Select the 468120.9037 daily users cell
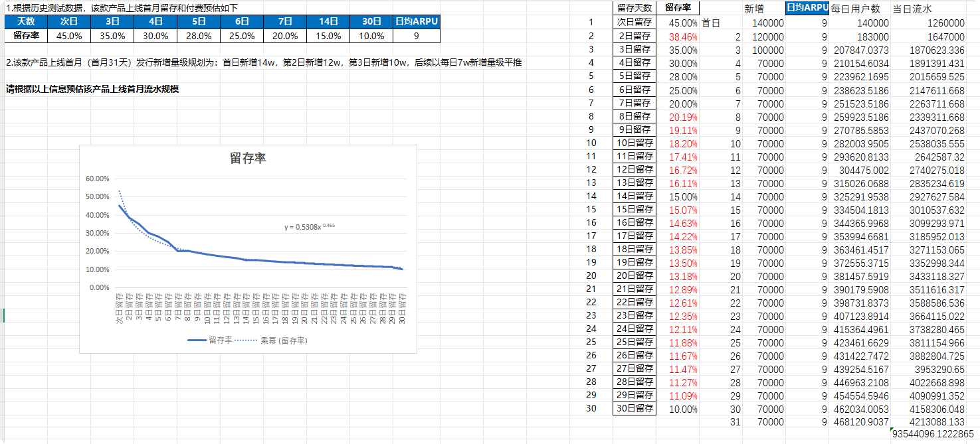The image size is (980, 444). click(860, 421)
